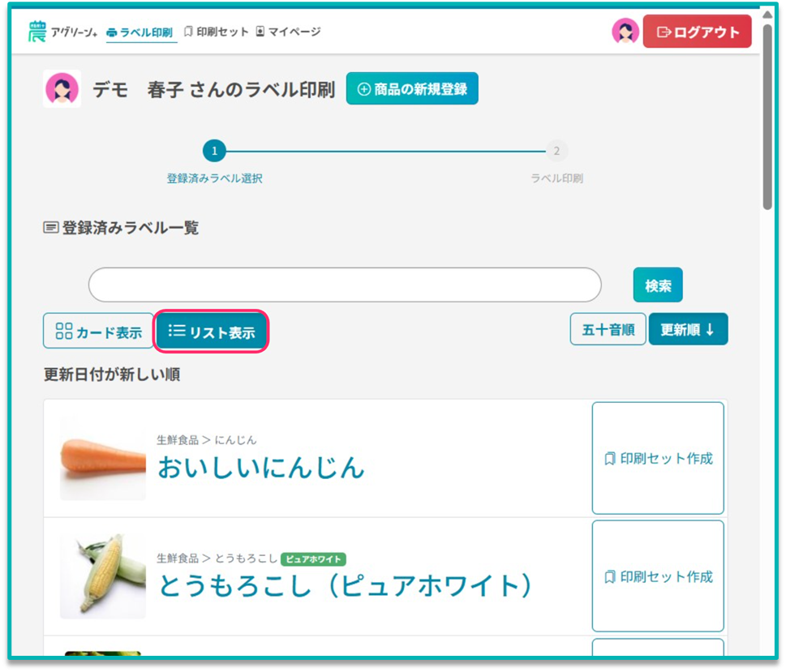Click the white corn product thumbnail
The image size is (786, 672).
tap(103, 576)
